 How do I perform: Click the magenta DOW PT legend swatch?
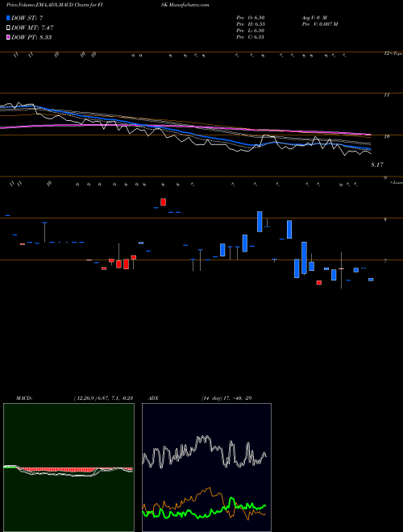8,37
